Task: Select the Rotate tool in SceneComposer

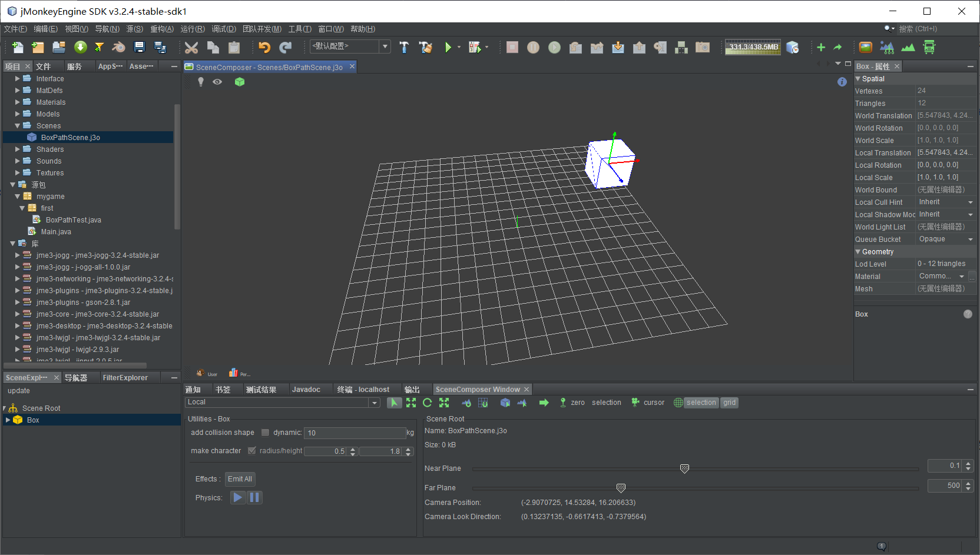Action: [x=428, y=403]
